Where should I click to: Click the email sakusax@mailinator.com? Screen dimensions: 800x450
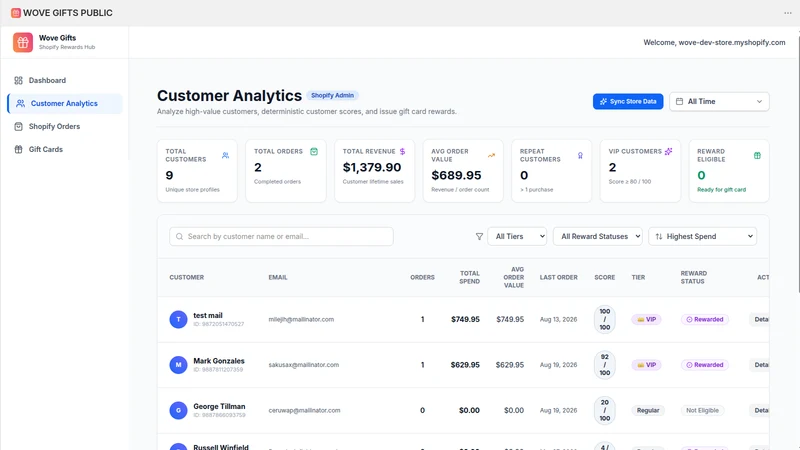[304, 365]
